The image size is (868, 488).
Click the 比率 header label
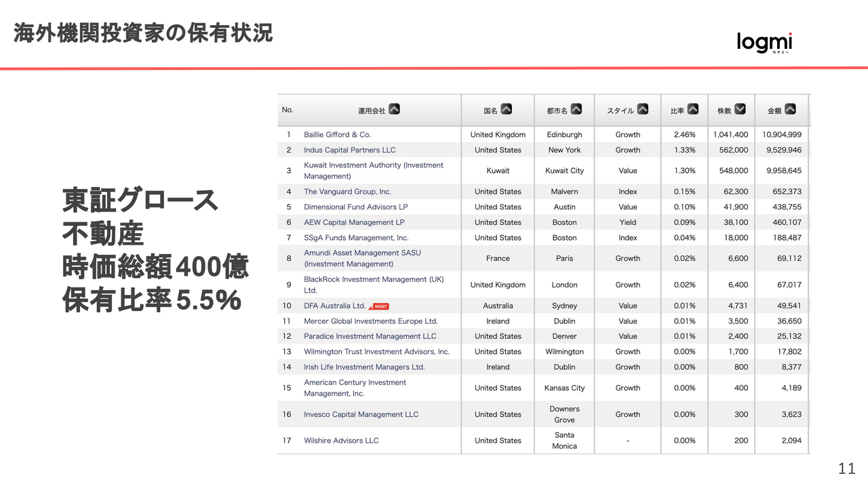(677, 110)
